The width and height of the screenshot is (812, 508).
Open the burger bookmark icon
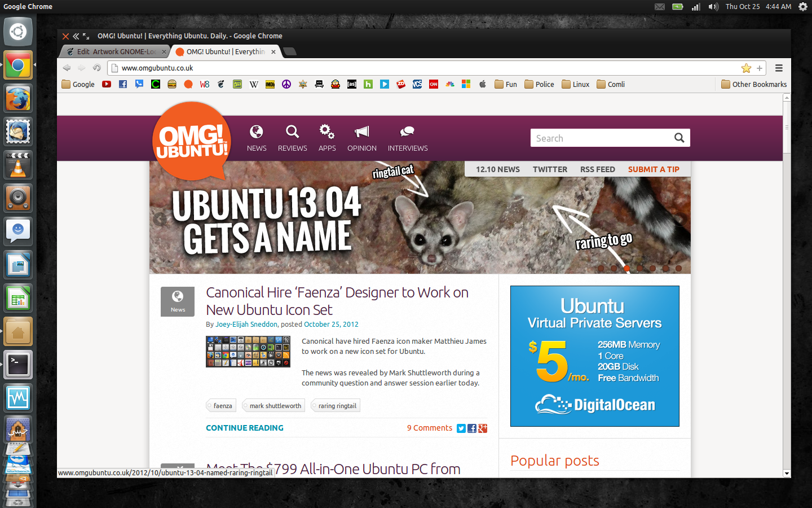pyautogui.click(x=172, y=84)
